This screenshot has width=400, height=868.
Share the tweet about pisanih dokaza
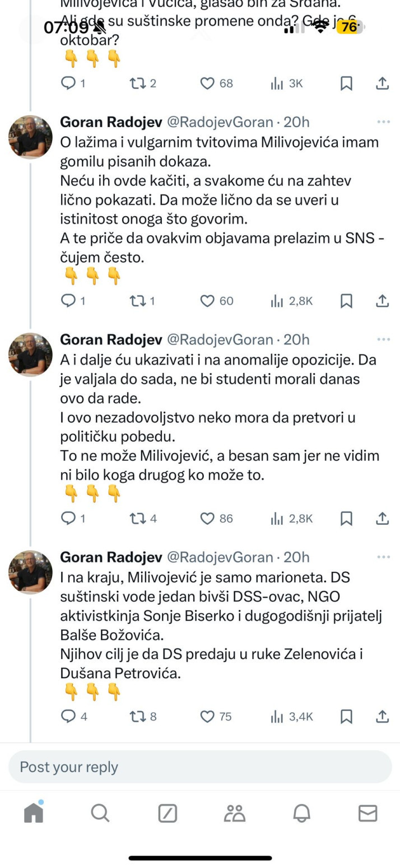pyautogui.click(x=382, y=301)
